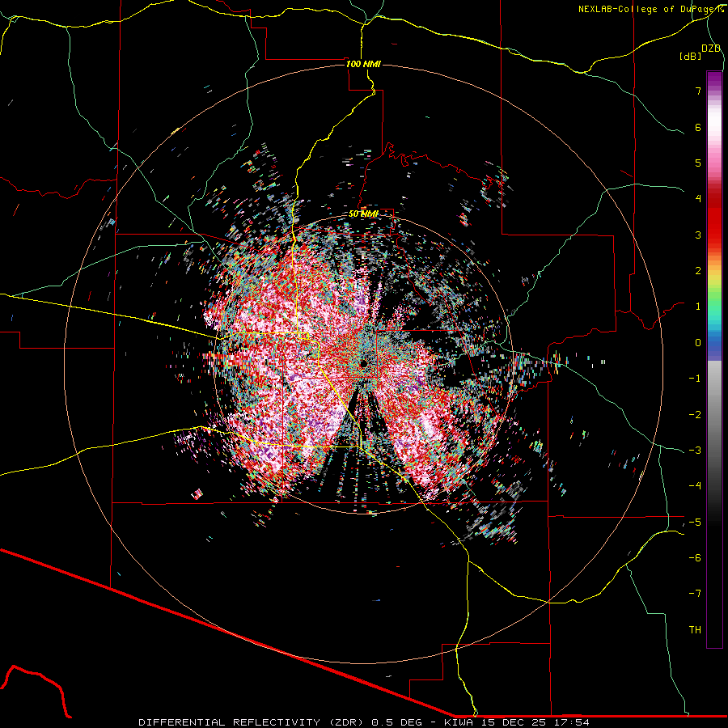Select the "-7" value on the ZDR scale
This screenshot has height=728, width=728.
click(695, 594)
